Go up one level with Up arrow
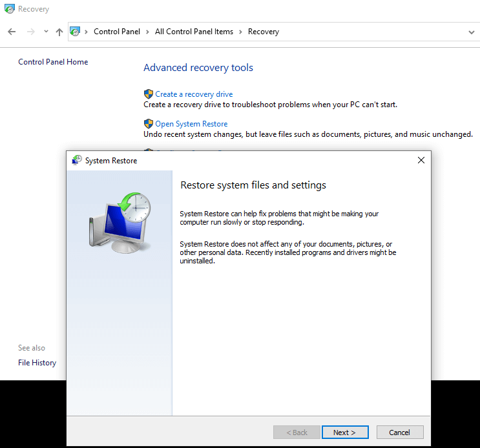 [59, 32]
